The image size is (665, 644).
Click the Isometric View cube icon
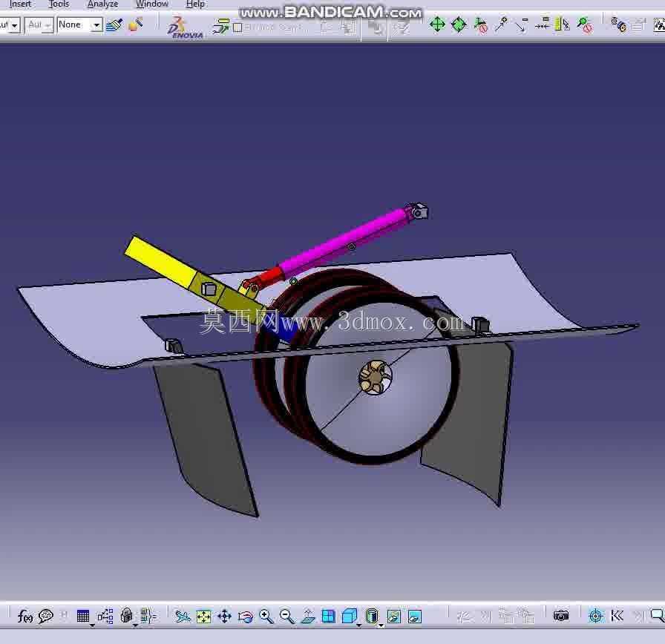(x=349, y=616)
